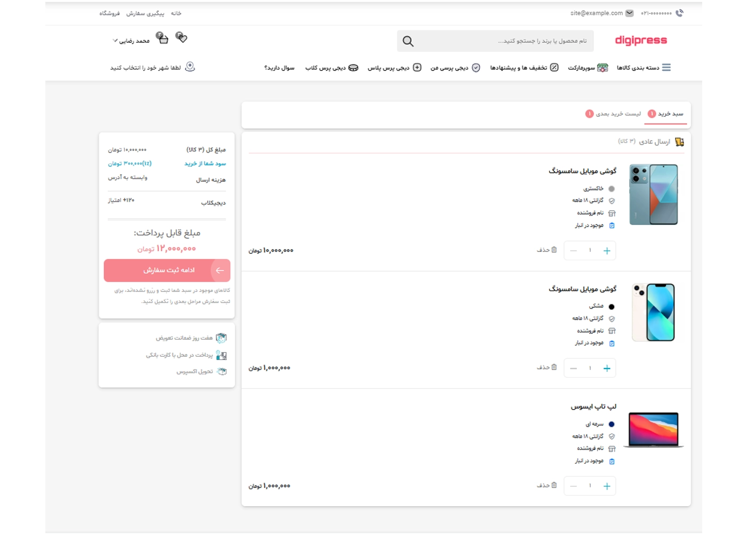
Task: Select the black مشکی color dot
Action: (x=611, y=307)
